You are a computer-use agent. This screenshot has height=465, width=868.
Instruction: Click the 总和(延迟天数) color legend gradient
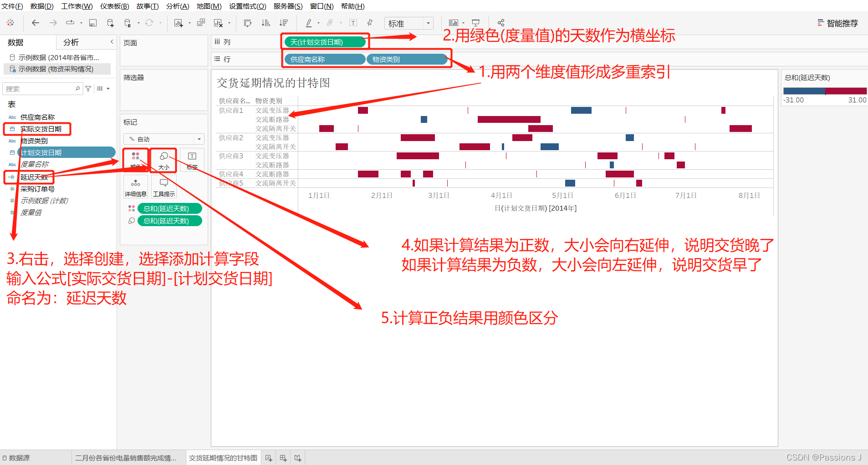[824, 91]
